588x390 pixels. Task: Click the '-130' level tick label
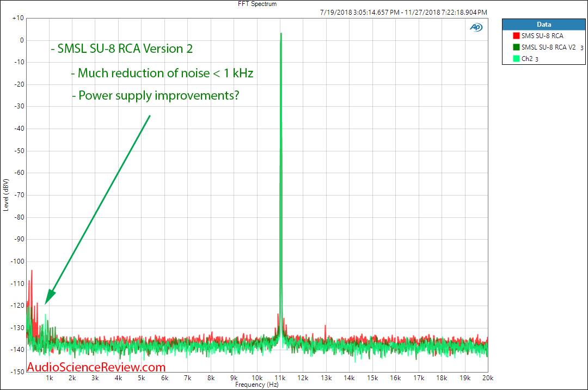tap(17, 328)
